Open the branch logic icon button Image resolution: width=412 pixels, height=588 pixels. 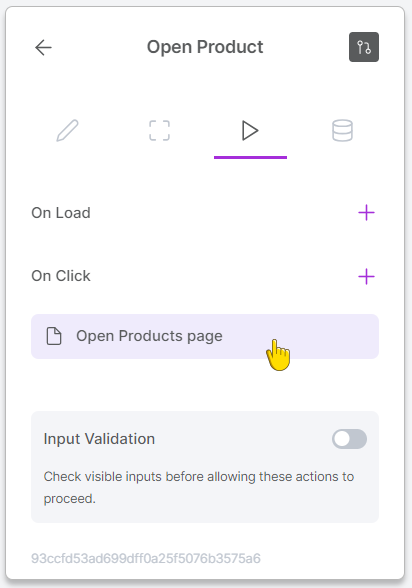[364, 47]
